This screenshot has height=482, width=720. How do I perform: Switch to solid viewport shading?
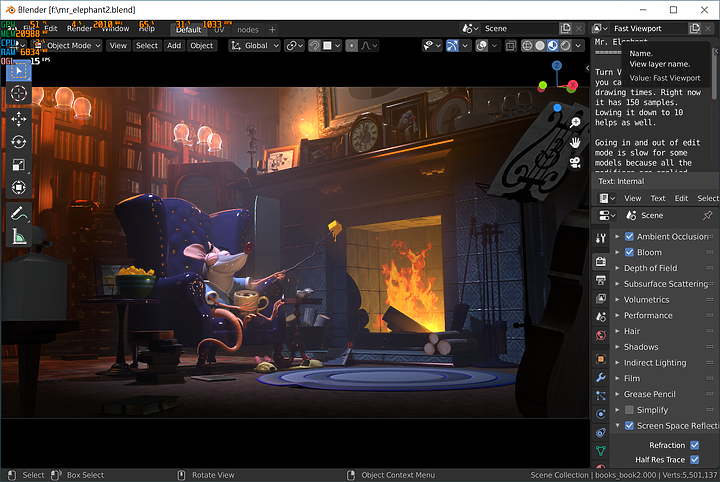(540, 45)
